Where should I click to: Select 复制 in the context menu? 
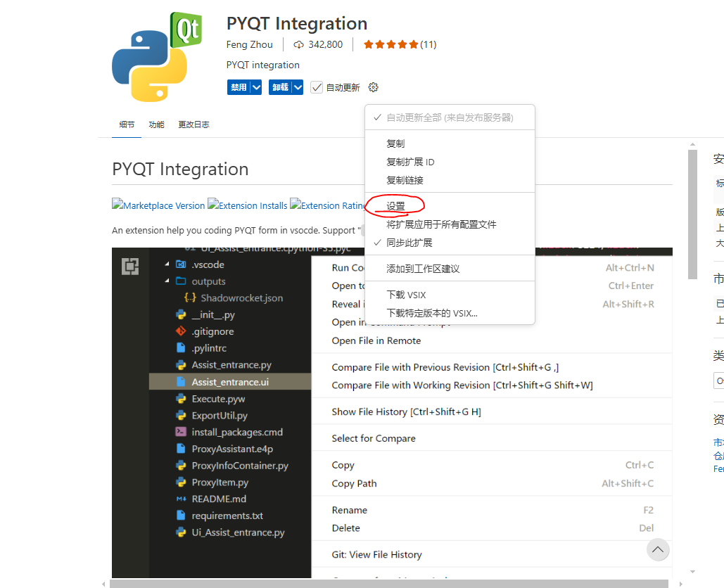pos(450,143)
